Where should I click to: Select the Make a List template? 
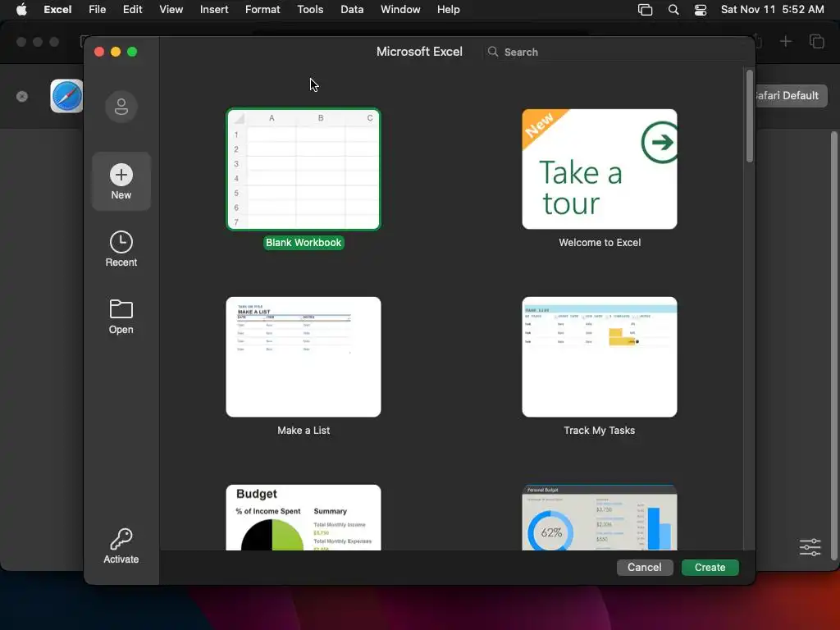click(x=304, y=357)
